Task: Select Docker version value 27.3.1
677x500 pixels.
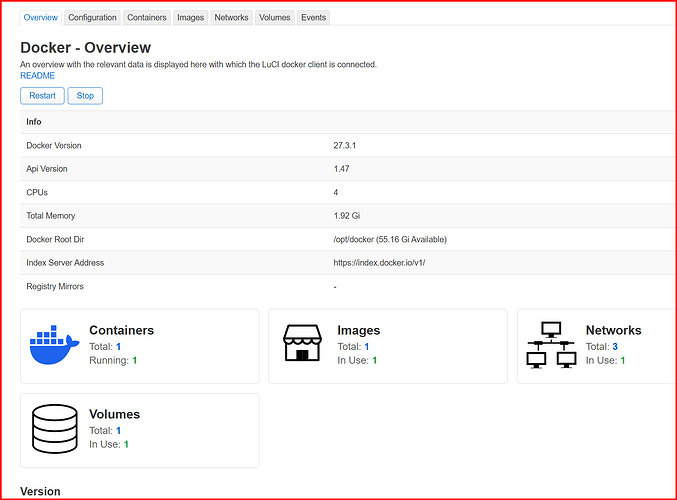Action: pyautogui.click(x=345, y=146)
